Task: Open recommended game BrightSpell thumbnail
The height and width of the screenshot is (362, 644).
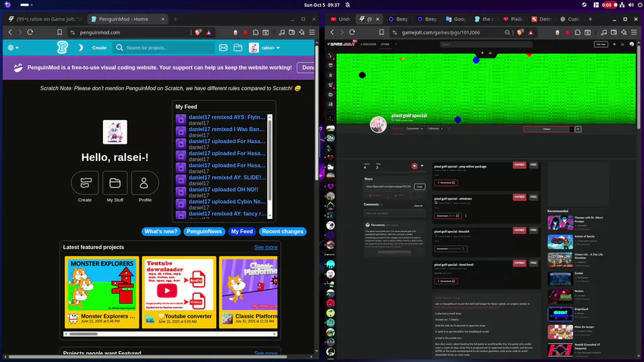Action: click(560, 314)
